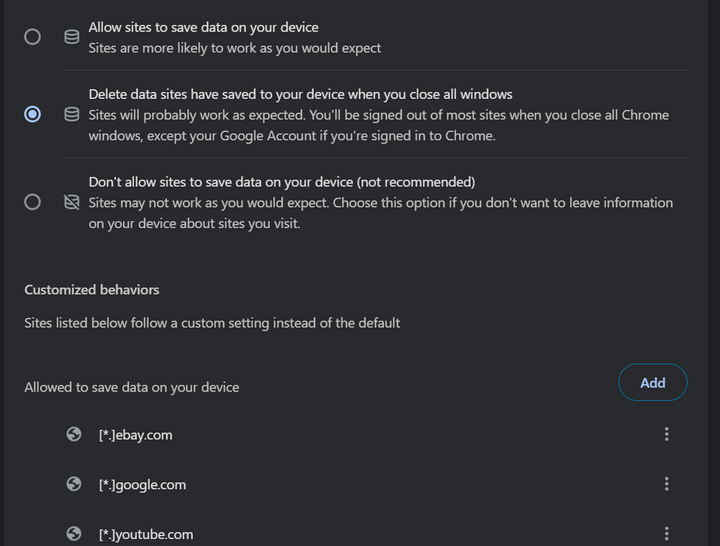Click 'Delete data sites have saved' option title
The width and height of the screenshot is (720, 546).
coord(300,94)
